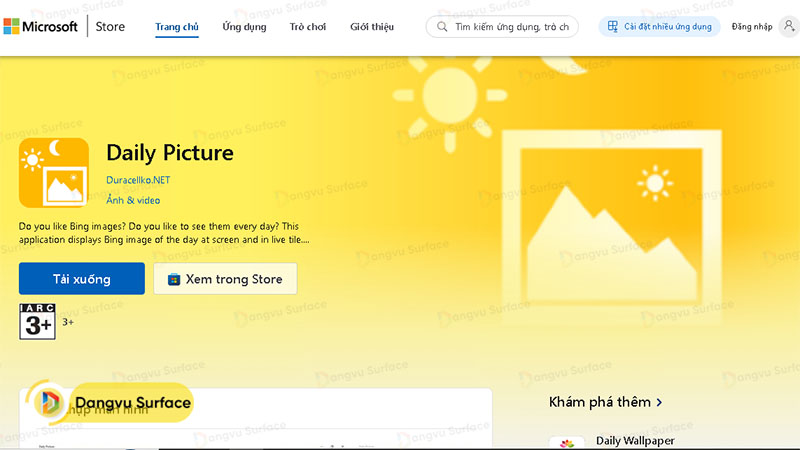The image size is (800, 450).
Task: Click the IARC 3+ rating badge
Action: point(37,321)
